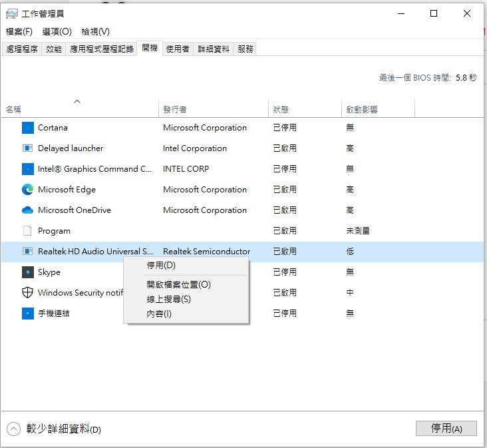The width and height of the screenshot is (487, 448).
Task: Click the Microsoft OneDrive cloud icon
Action: point(28,210)
